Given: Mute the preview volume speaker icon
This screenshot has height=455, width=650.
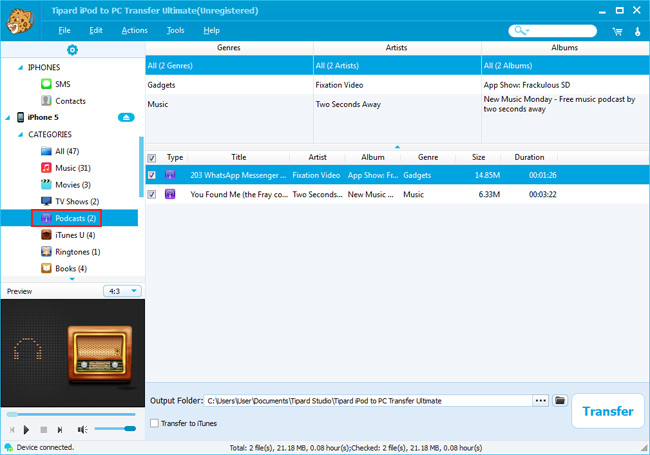Looking at the screenshot, I should click(x=82, y=430).
